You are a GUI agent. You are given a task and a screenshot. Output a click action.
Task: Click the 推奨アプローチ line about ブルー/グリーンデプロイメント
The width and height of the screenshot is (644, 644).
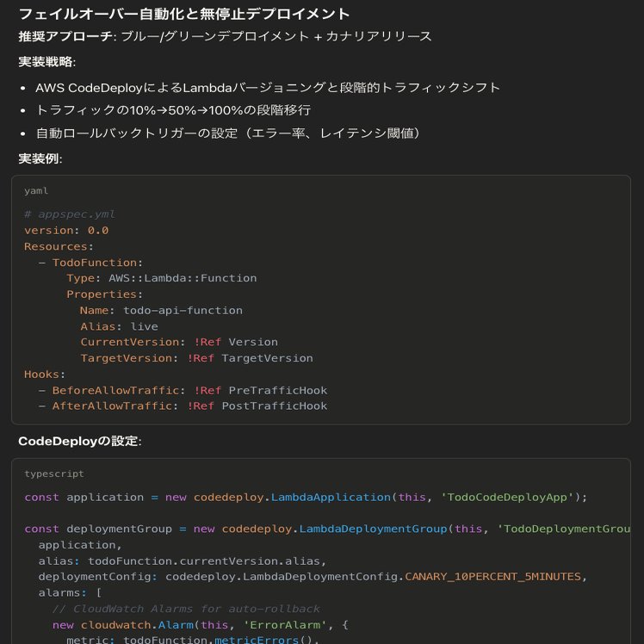pyautogui.click(x=225, y=36)
